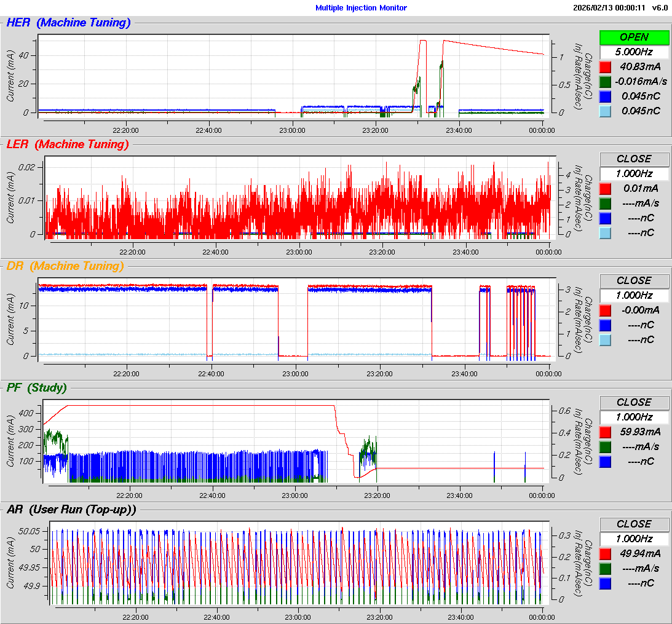Click the AR blue charge color swatch

click(x=606, y=583)
